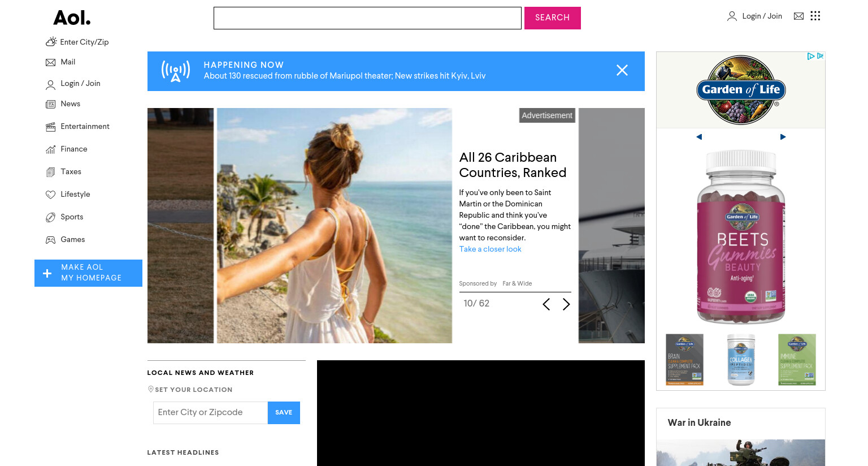This screenshot has width=868, height=466.
Task: Dismiss the Happening Now banner
Action: (x=622, y=70)
